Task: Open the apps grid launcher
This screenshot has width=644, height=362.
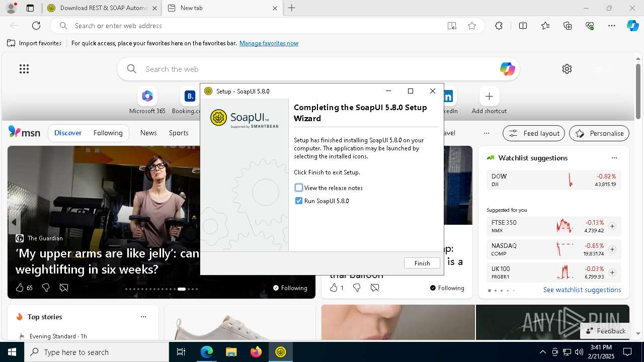Action: 24,69
